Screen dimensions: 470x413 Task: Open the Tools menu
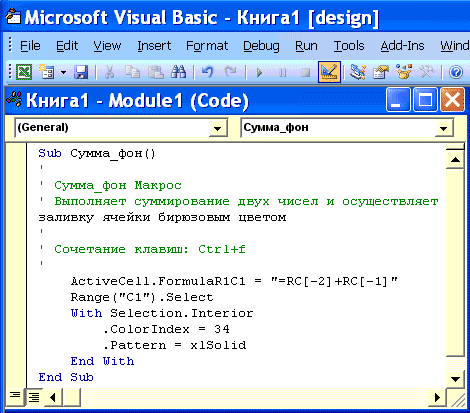pos(349,46)
